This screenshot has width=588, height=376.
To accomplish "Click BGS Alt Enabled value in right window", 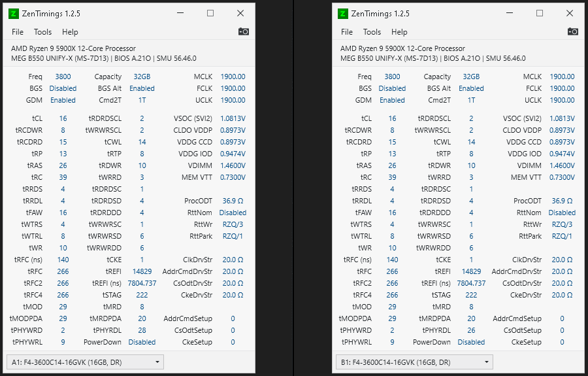I will [471, 88].
